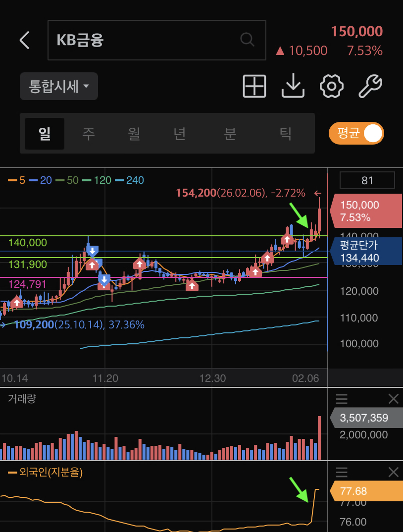Open the split chart grid icon
The height and width of the screenshot is (532, 403).
point(254,86)
